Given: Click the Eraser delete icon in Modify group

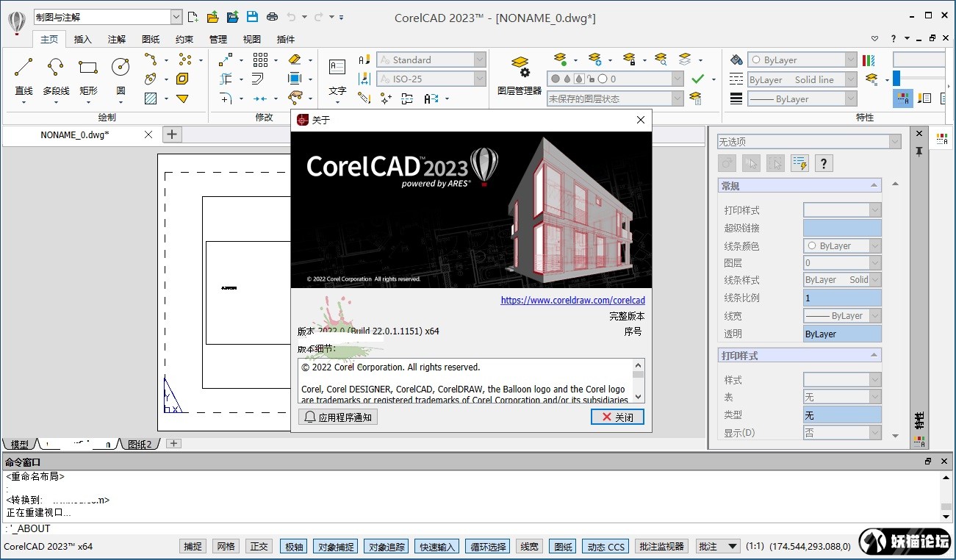Looking at the screenshot, I should pos(295,60).
